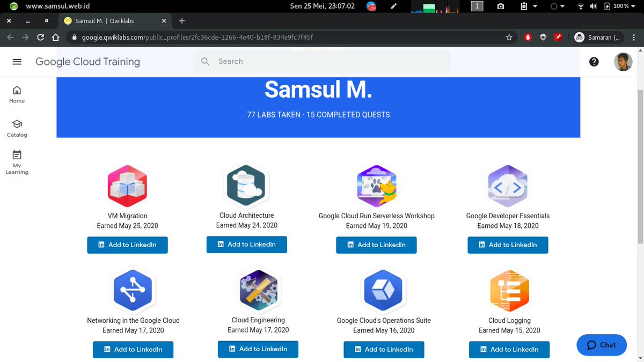Screen dimensions: 644x362
Task: Add Google Developer Essentials to LinkedIn
Action: click(508, 245)
